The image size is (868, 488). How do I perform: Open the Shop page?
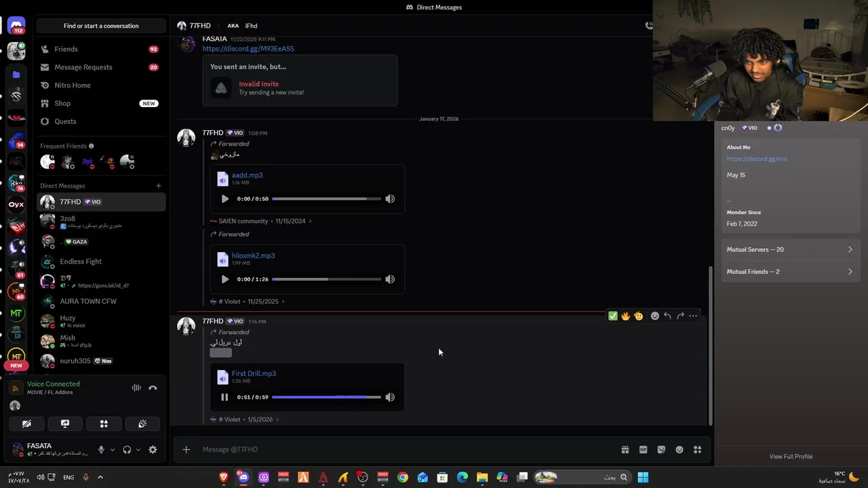pyautogui.click(x=101, y=103)
